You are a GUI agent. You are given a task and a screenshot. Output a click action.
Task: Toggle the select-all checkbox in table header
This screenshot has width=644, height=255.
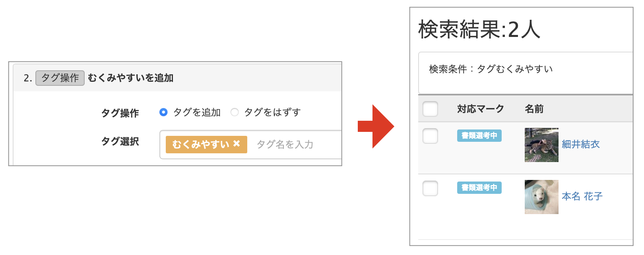430,109
